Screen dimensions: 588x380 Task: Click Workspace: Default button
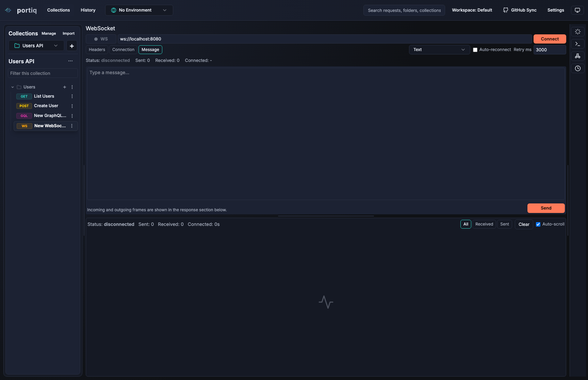click(472, 10)
